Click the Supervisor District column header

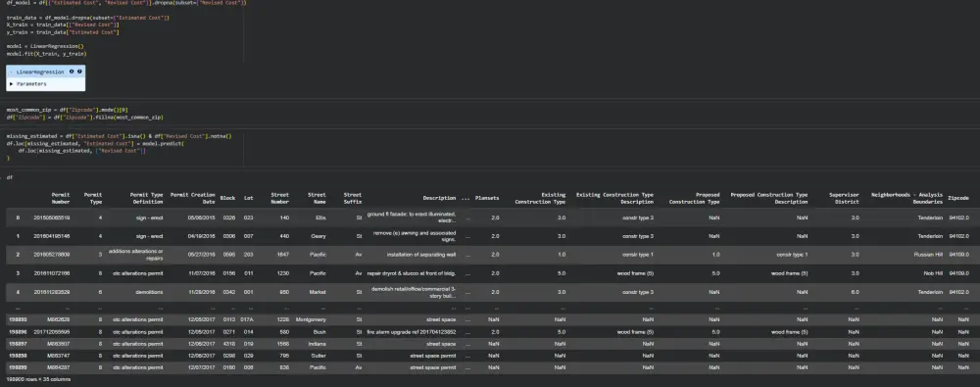[845, 198]
